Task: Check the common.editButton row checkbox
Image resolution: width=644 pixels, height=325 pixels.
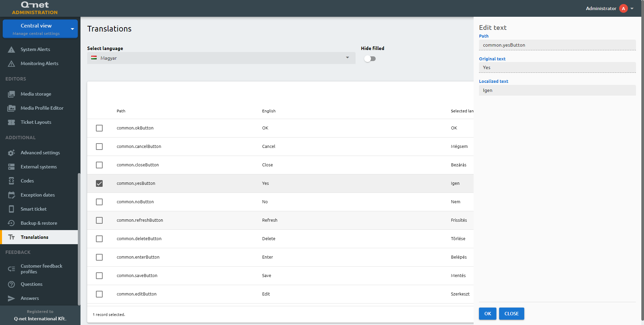Action: [x=99, y=294]
